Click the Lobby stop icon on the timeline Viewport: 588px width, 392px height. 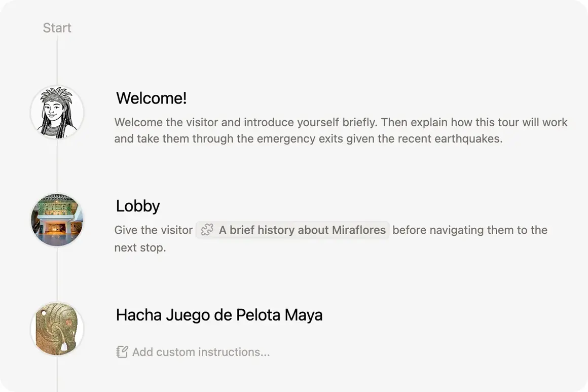click(x=57, y=220)
